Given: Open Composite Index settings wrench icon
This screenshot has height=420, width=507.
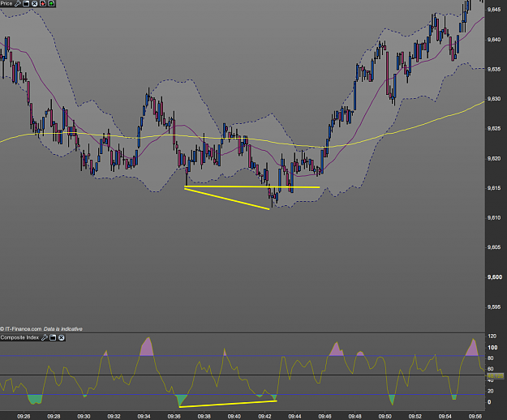Looking at the screenshot, I should pos(45,337).
